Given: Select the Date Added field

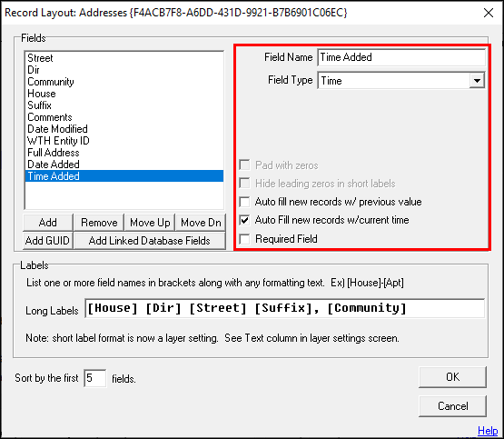Looking at the screenshot, I should coord(124,165).
